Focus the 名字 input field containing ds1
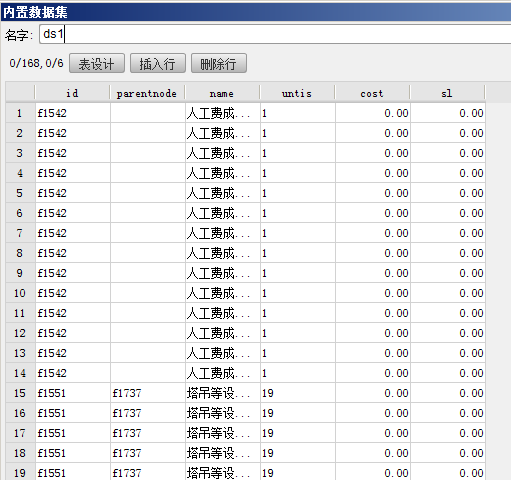The image size is (511, 480). click(275, 34)
